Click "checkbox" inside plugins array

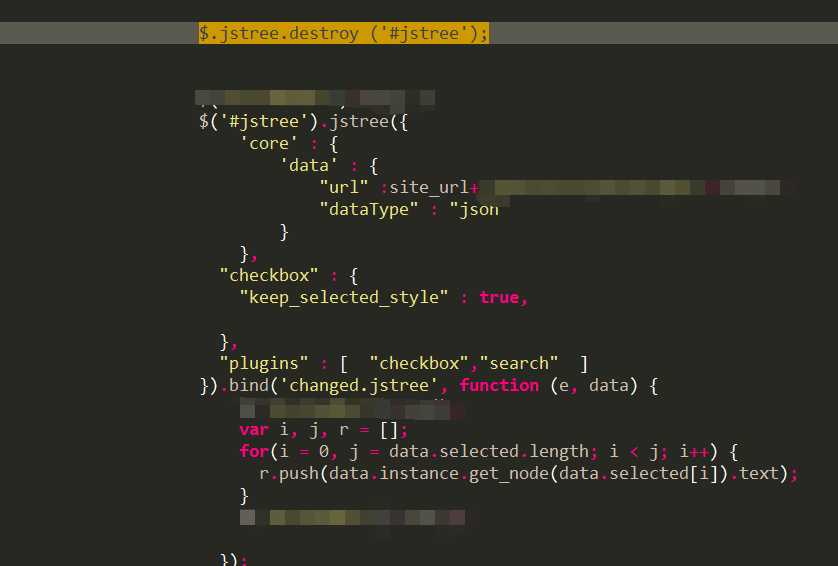tap(420, 364)
